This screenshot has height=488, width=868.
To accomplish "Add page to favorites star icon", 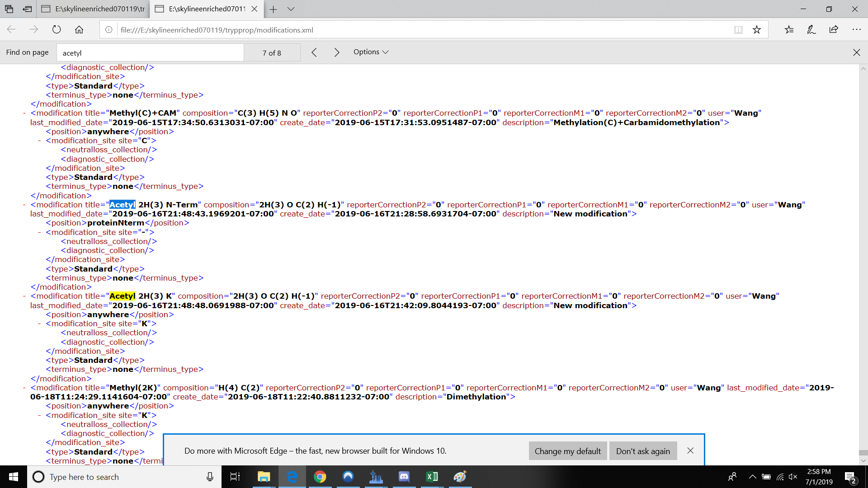I will click(757, 30).
